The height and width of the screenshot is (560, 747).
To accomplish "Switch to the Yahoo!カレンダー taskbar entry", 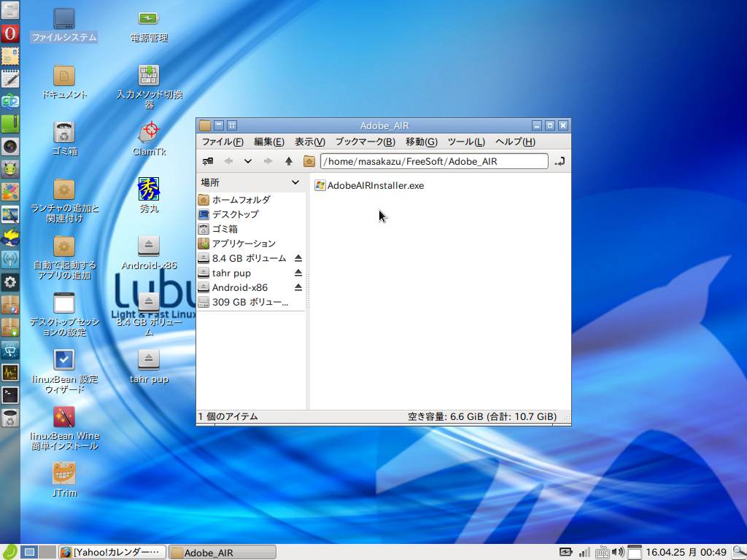I will coord(111,552).
